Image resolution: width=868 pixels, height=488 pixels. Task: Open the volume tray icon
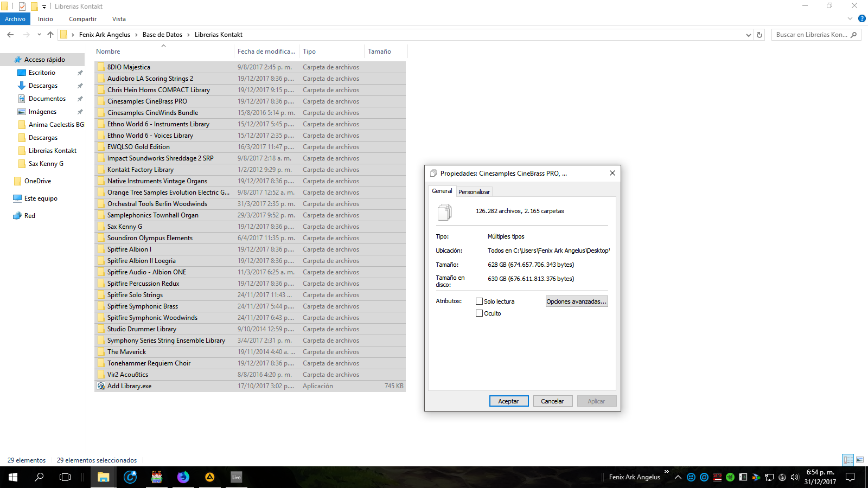[x=795, y=477]
